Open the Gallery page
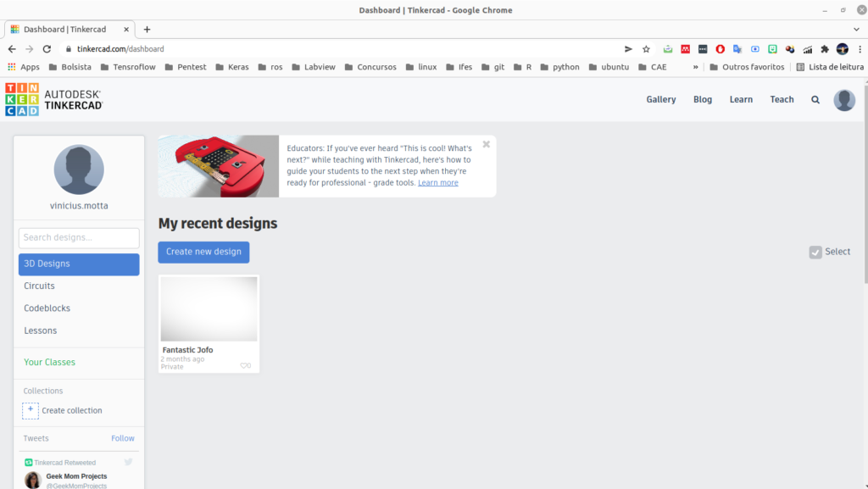The width and height of the screenshot is (868, 489). 661,99
